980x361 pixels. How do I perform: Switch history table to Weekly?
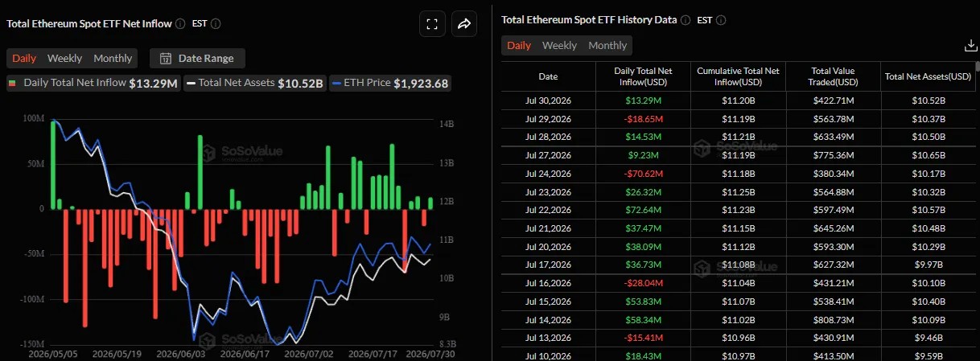tap(559, 45)
